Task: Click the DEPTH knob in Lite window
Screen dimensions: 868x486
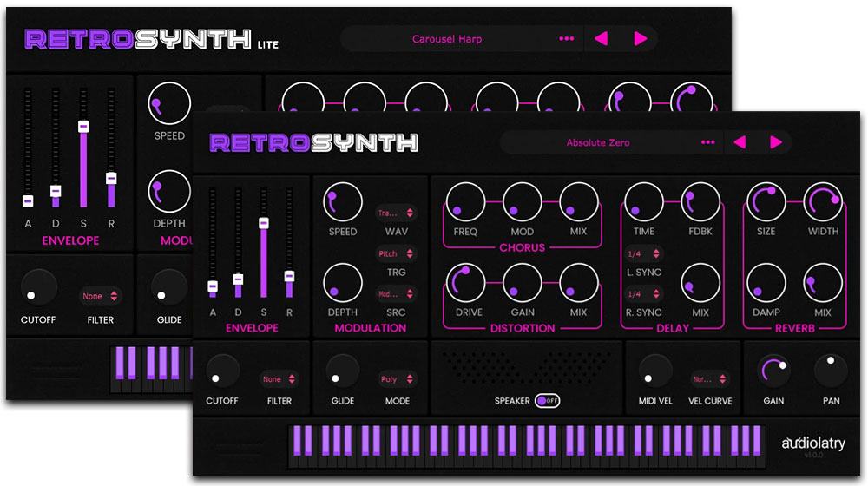Action: [169, 192]
